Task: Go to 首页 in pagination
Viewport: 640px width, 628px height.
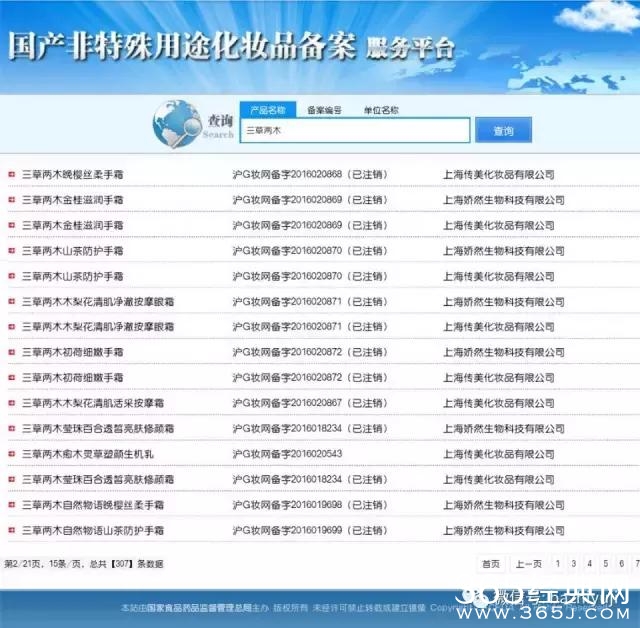Action: 490,564
